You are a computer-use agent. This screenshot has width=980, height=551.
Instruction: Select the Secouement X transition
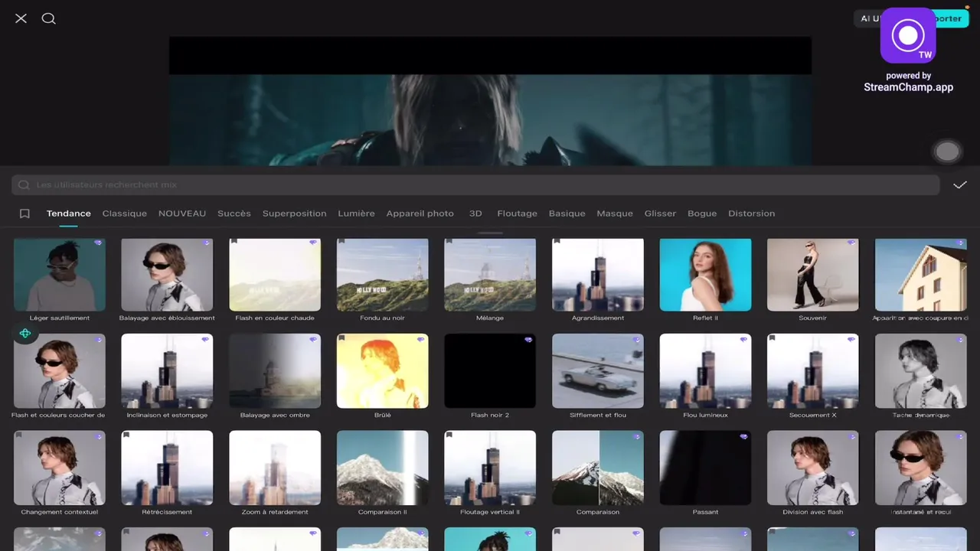point(813,371)
